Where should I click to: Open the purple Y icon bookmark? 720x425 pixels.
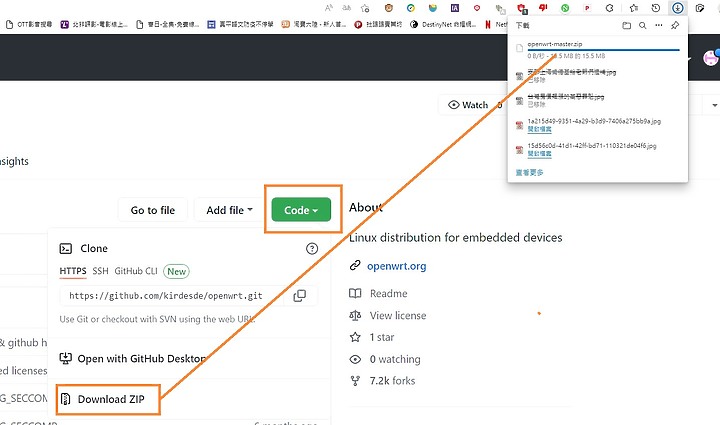94,24
